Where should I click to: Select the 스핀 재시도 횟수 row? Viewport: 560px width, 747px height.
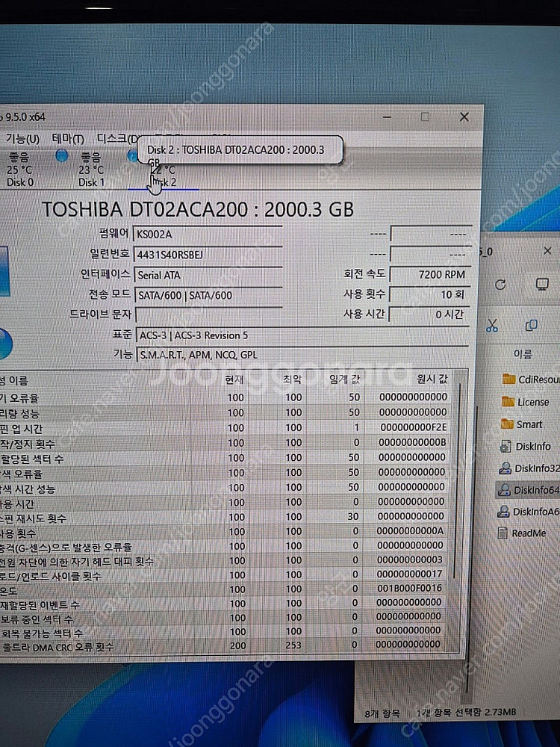[x=224, y=517]
